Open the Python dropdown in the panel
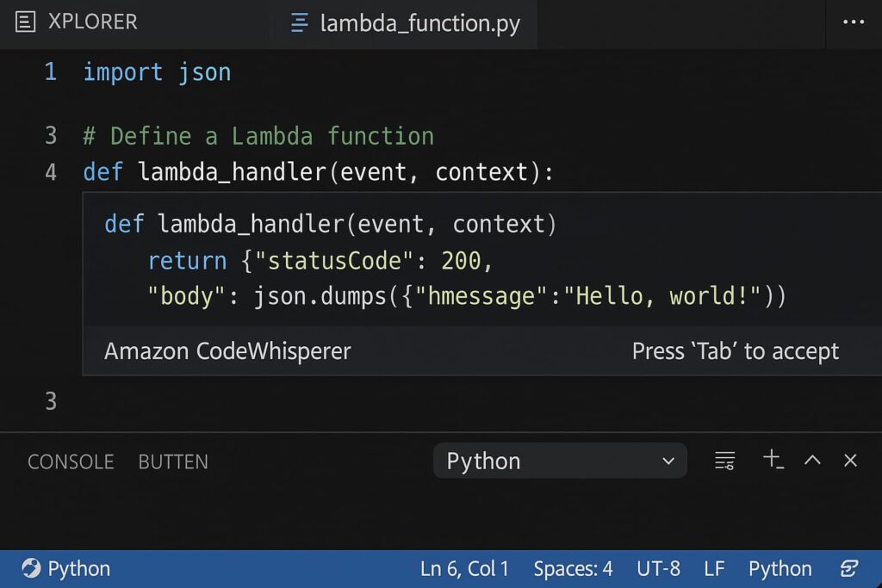 pos(560,461)
